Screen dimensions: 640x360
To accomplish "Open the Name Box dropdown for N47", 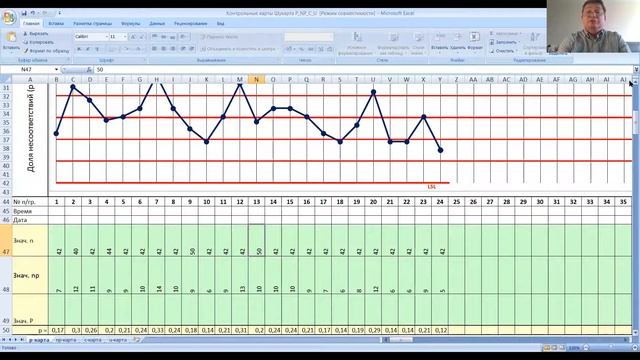I will [x=56, y=70].
